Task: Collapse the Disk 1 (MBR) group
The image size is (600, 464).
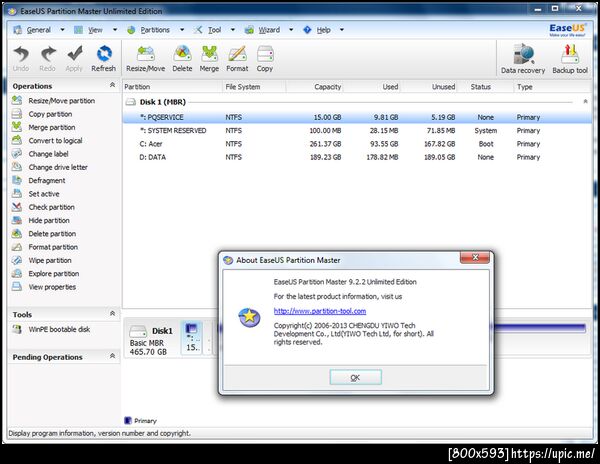Action: tap(585, 102)
